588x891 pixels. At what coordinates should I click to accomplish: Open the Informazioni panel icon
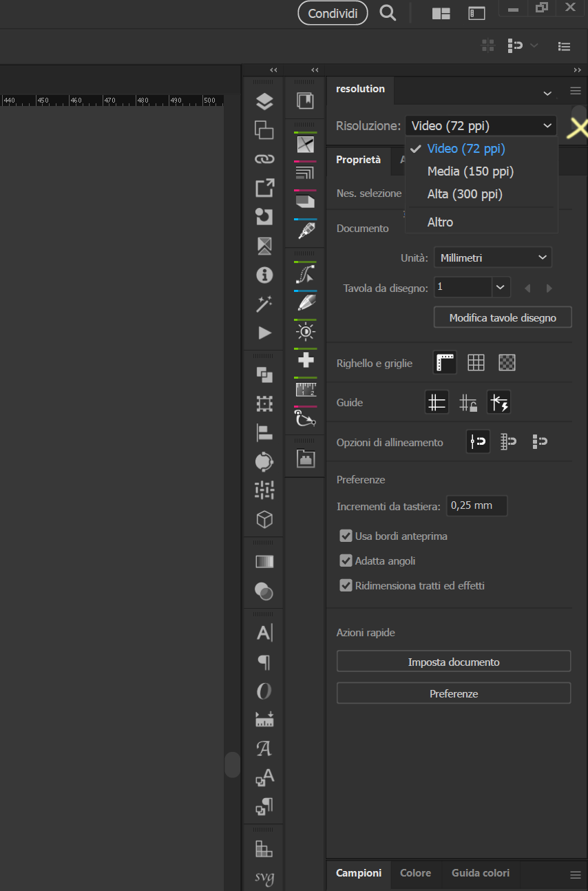264,275
